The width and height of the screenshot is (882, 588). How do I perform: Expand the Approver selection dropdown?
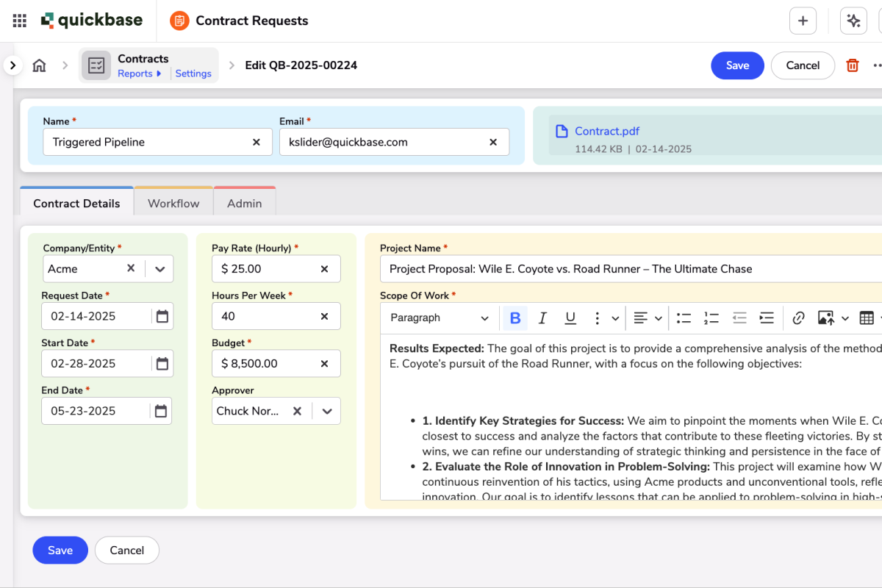(x=327, y=411)
